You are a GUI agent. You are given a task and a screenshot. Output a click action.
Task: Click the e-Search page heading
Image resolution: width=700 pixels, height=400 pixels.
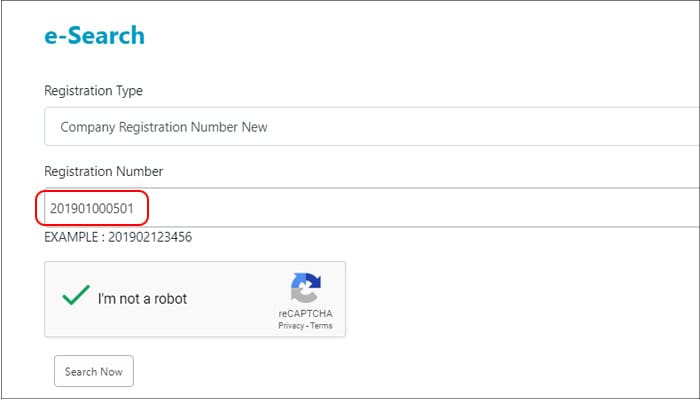click(x=94, y=36)
